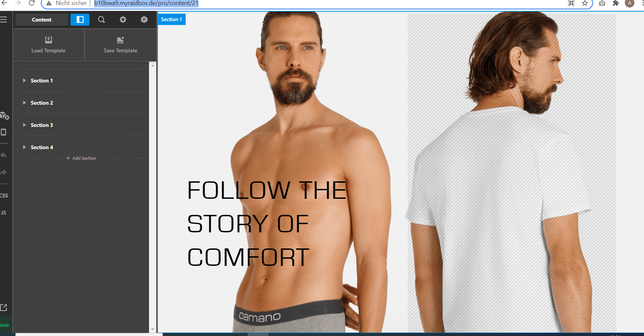Switch to the Content tab
The width and height of the screenshot is (644, 336).
tap(41, 20)
